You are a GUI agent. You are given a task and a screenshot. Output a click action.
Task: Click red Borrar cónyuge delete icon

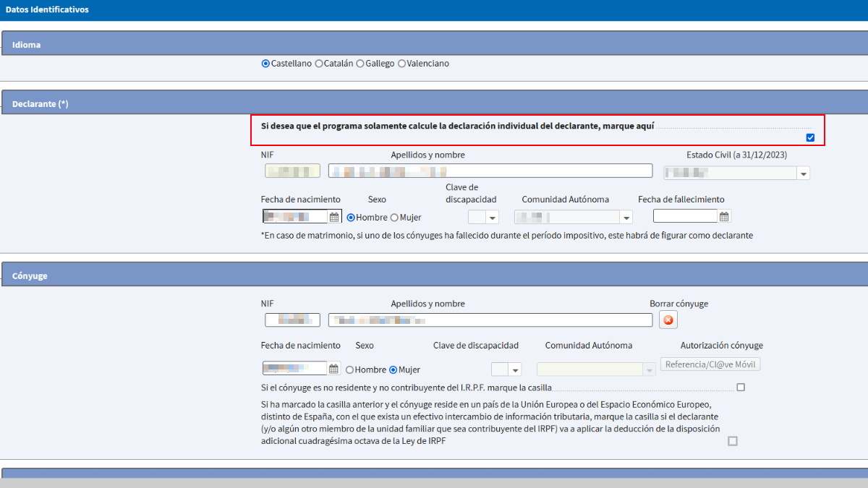tap(668, 320)
